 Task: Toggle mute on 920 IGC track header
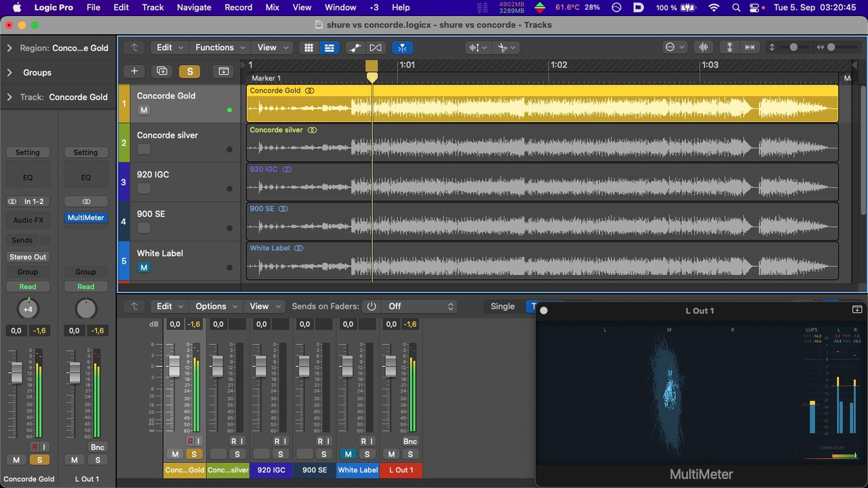(x=144, y=189)
